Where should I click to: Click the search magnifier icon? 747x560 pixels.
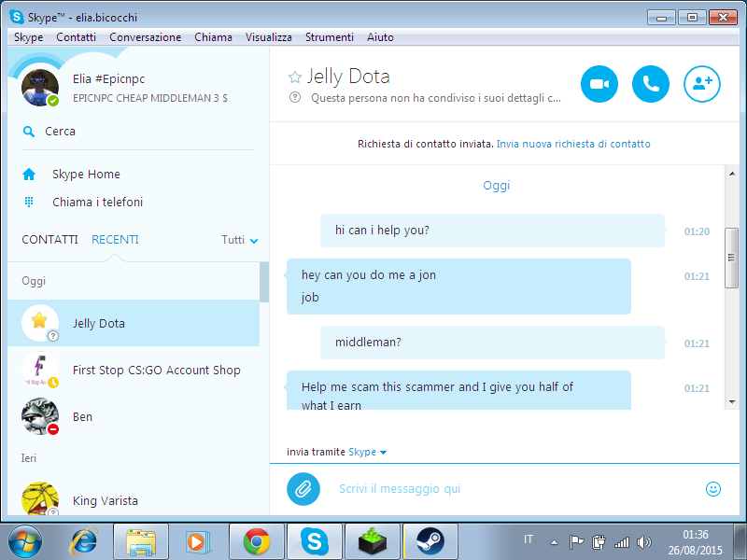coord(29,132)
